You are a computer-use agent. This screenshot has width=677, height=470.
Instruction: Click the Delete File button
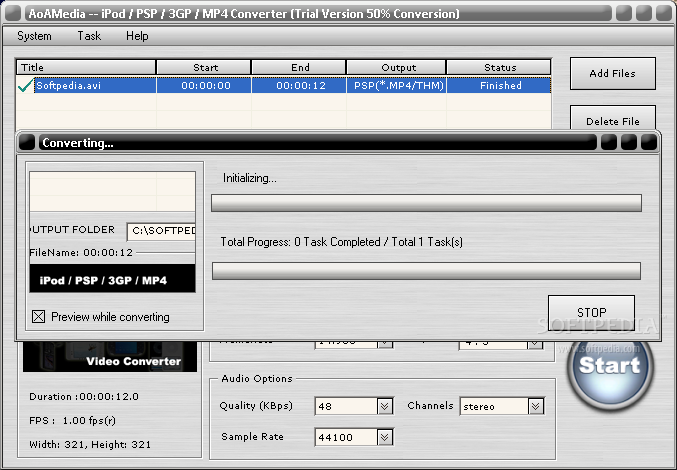[x=613, y=118]
